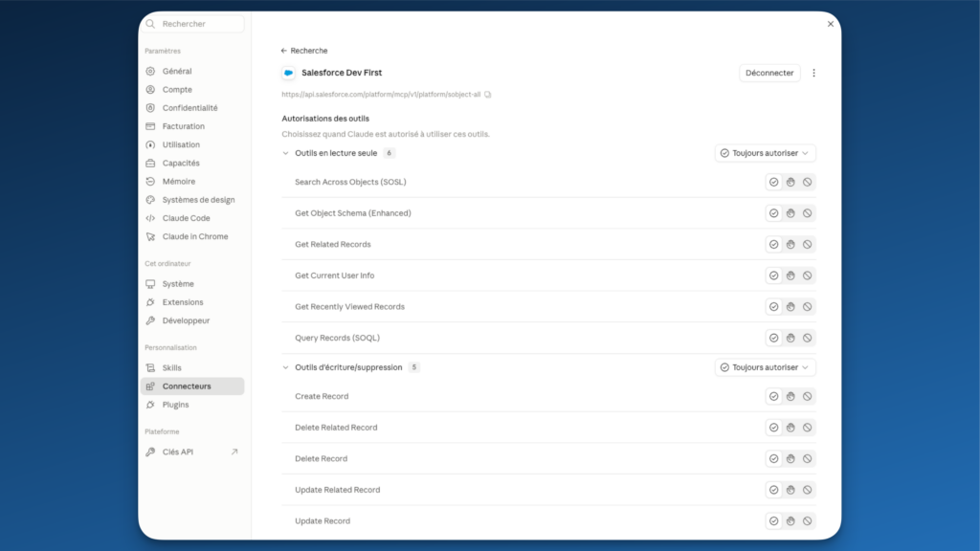Screen dimensions: 980x551
Task: Collapse the Outils en lecture seule section
Action: click(285, 153)
